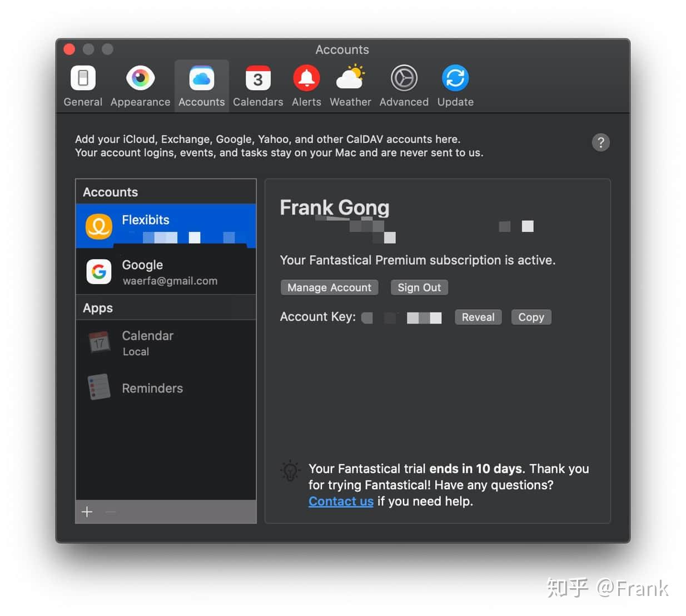Select the Google account waerfa@gmail.com
This screenshot has width=686, height=616.
click(165, 272)
